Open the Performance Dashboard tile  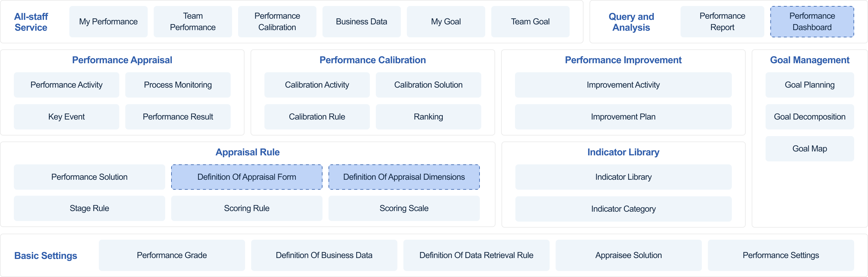pyautogui.click(x=812, y=22)
